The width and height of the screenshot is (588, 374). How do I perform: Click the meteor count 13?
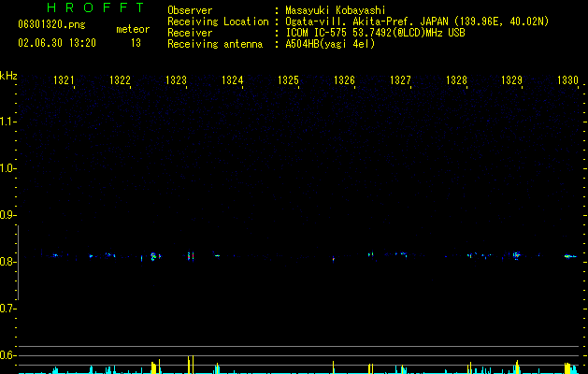[136, 43]
